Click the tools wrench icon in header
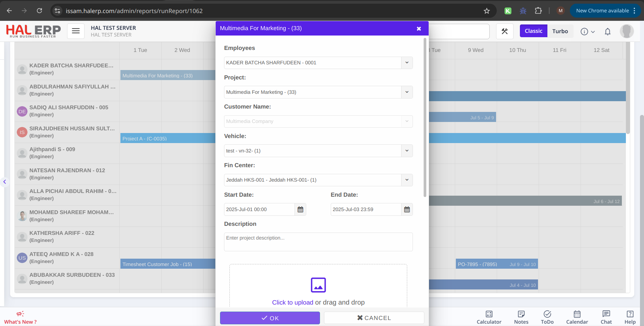 504,31
